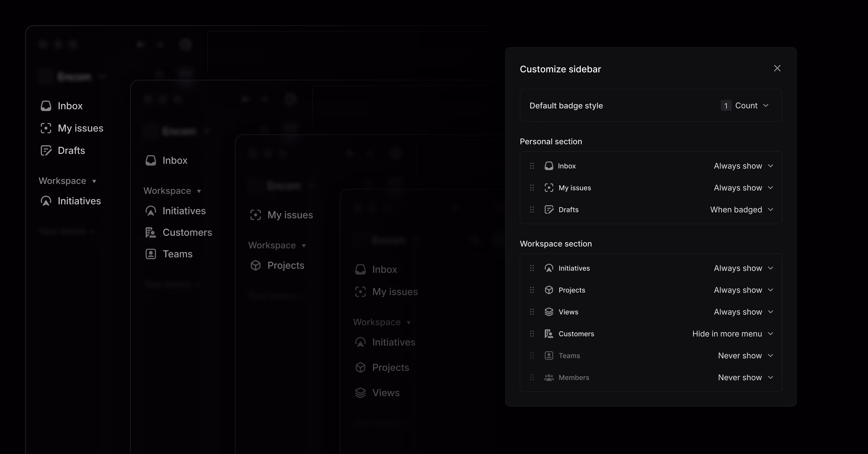Open Drafts in the leftmost sidebar window
The height and width of the screenshot is (454, 868).
point(63,150)
